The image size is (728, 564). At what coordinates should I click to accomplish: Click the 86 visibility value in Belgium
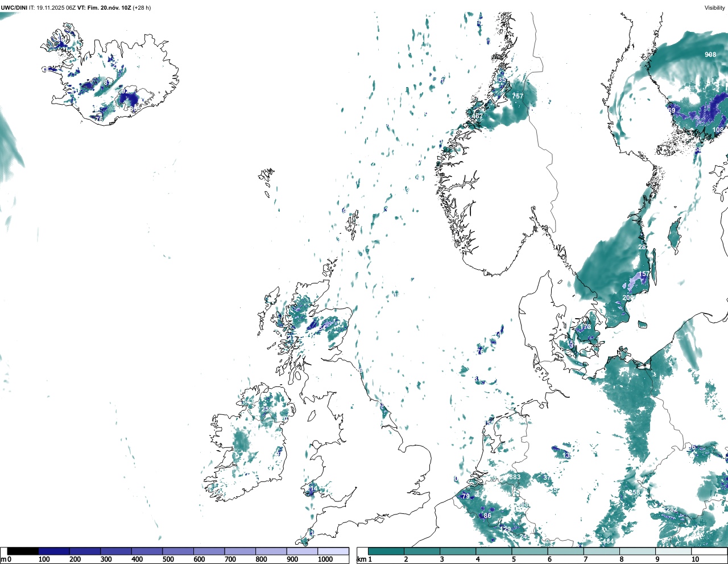pyautogui.click(x=487, y=516)
